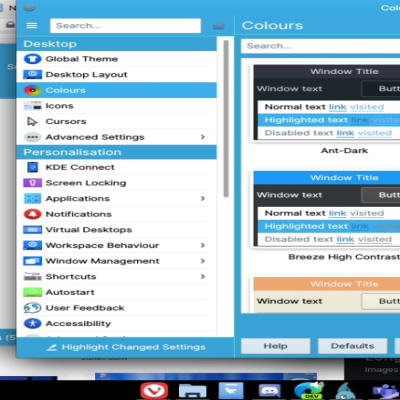Select the Breeze High Contrast scheme preview
The width and height of the screenshot is (400, 400).
coord(327,208)
